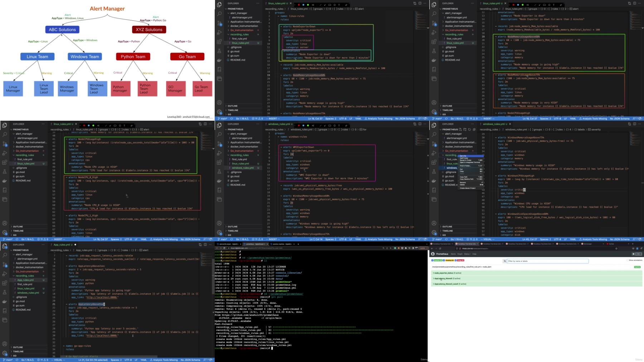Switch Prometheus UI to light theme button
The height and width of the screenshot is (362, 644).
click(x=634, y=254)
